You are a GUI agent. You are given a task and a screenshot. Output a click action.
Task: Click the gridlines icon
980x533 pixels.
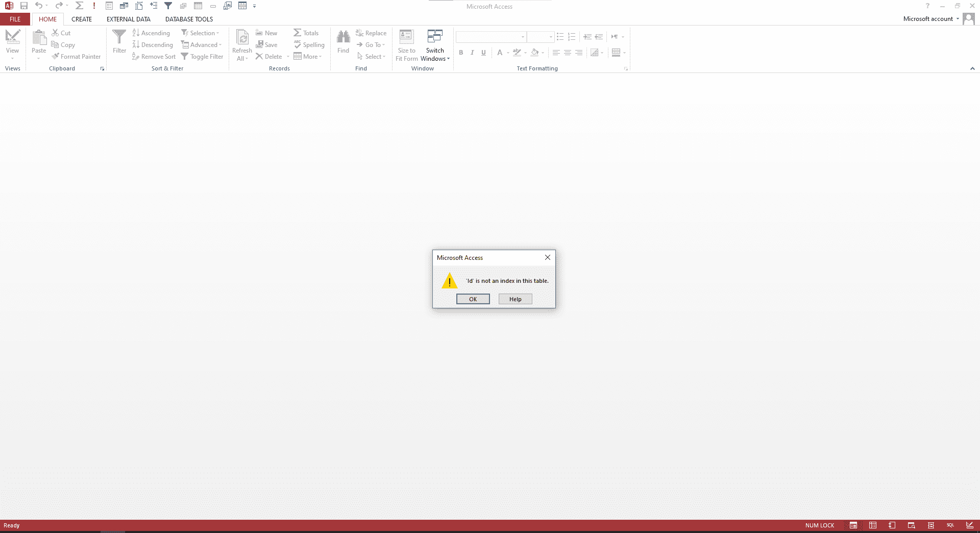(x=595, y=52)
